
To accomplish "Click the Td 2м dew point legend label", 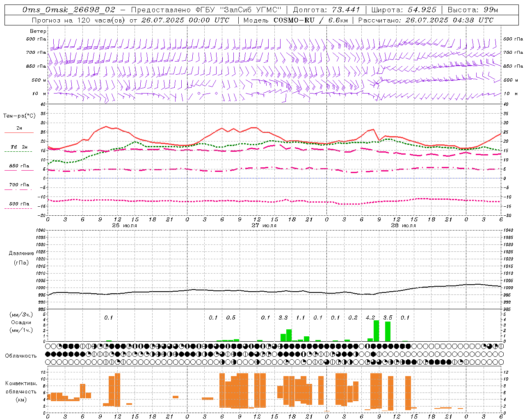I will [x=19, y=147].
